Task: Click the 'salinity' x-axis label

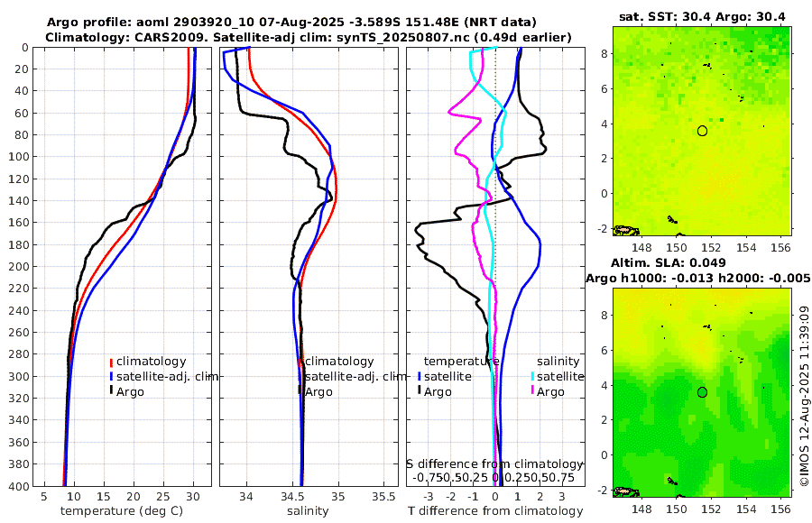Action: pyautogui.click(x=309, y=511)
